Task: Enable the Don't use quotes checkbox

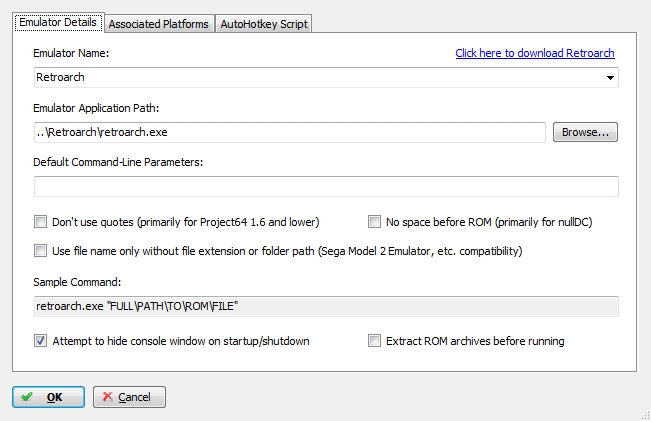Action: (x=41, y=222)
